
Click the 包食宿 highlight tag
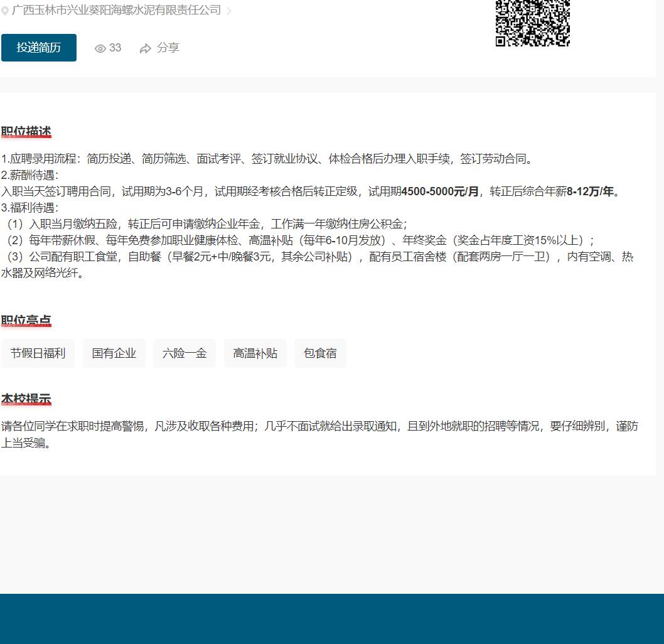tap(320, 353)
